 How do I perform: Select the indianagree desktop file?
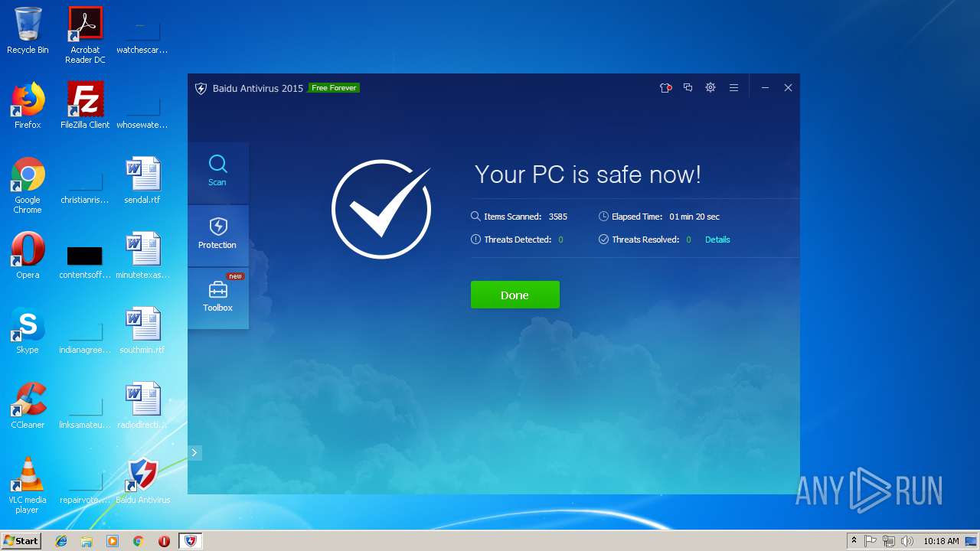pos(85,335)
